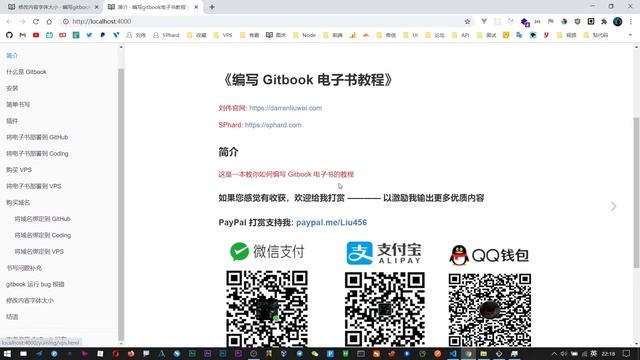
Task: Open WeChat from the taskbar
Action: (x=315, y=353)
